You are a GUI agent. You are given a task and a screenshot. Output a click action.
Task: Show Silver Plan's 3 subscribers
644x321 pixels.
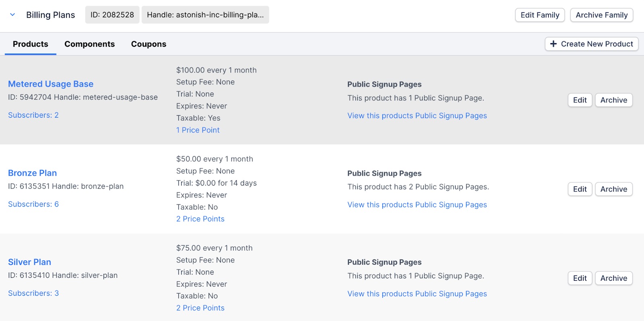click(33, 293)
